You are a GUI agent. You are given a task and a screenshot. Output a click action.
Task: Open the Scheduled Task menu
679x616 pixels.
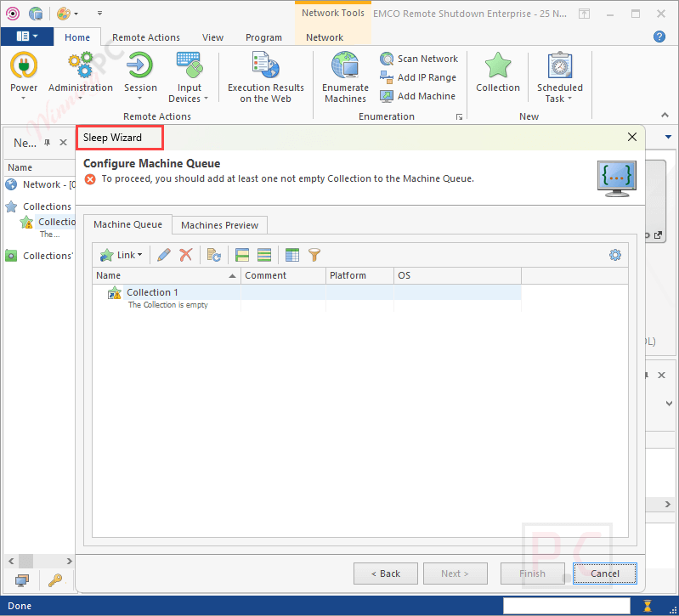coord(559,77)
